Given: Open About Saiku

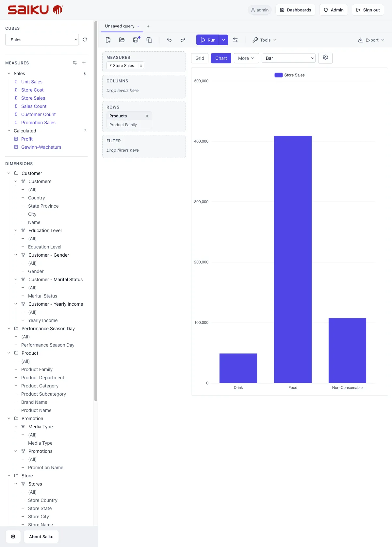Looking at the screenshot, I should [x=41, y=537].
